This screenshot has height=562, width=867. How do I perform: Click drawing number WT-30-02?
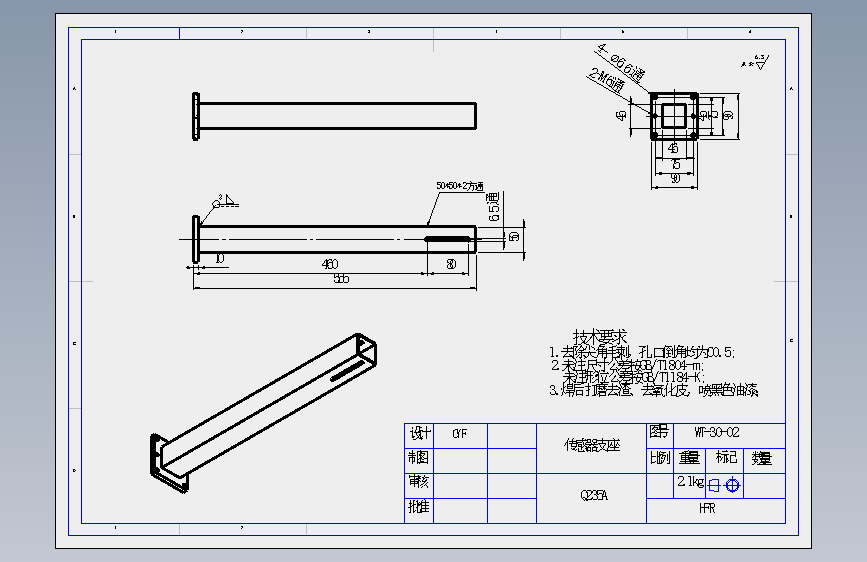[x=717, y=433]
